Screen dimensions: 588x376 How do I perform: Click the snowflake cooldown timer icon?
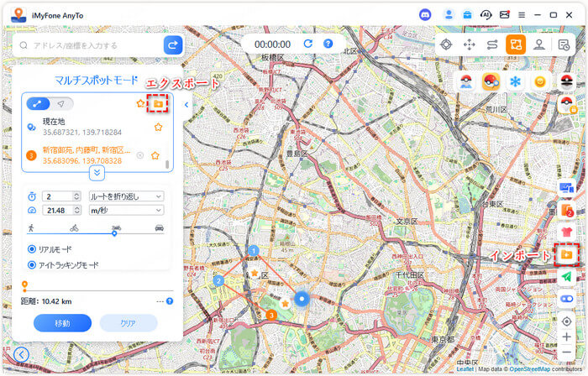click(516, 81)
